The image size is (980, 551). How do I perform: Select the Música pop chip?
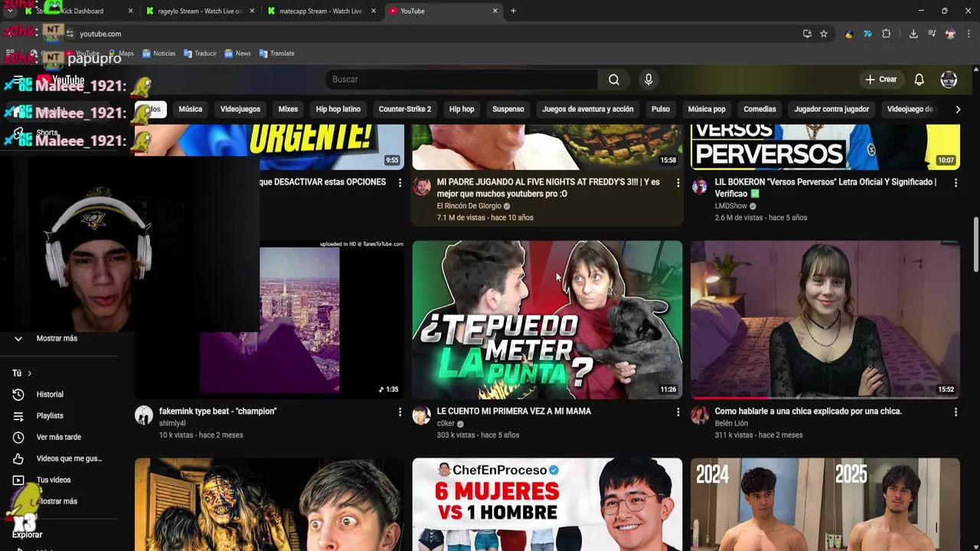click(707, 109)
